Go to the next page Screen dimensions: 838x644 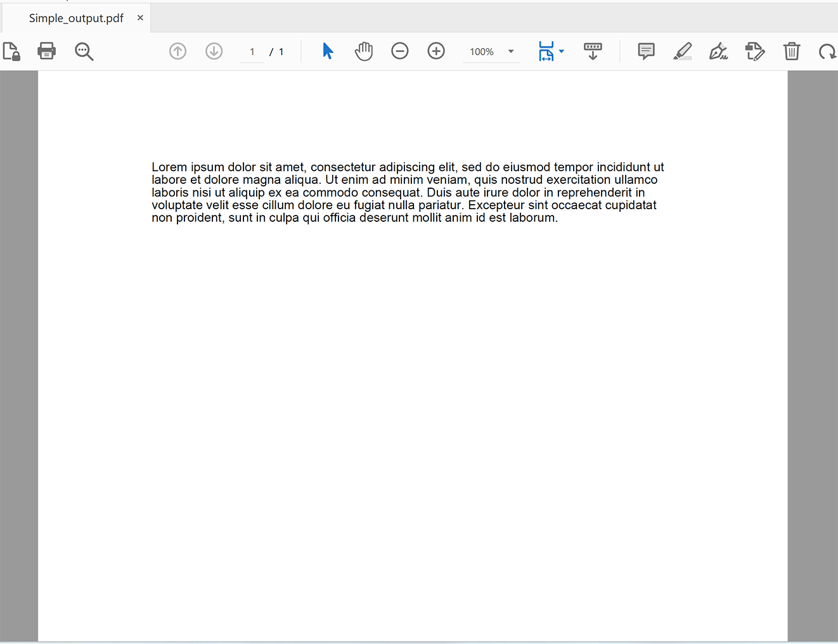click(214, 51)
